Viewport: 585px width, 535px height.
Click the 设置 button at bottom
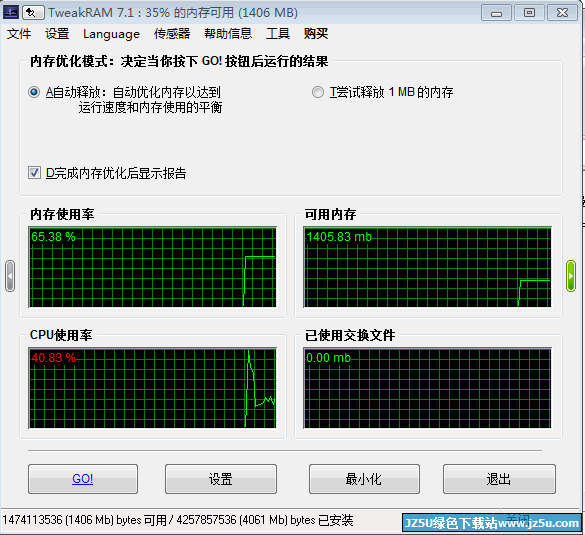(x=221, y=479)
